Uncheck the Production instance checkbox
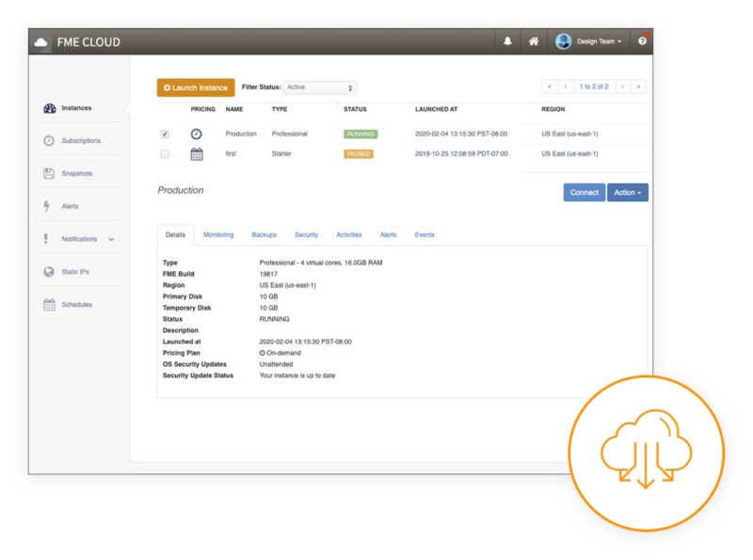The image size is (753, 560). (x=166, y=134)
